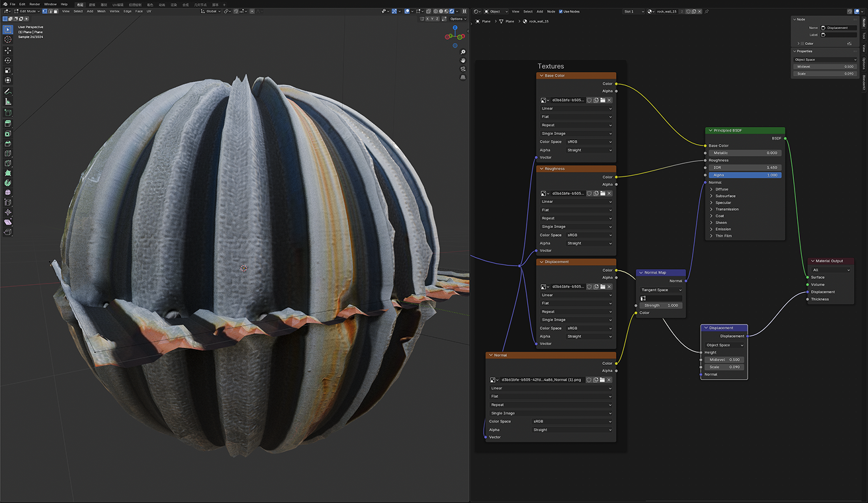Open Tangent Space dropdown in Normal Map node
Viewport: 868px width, 503px height.
tap(662, 290)
